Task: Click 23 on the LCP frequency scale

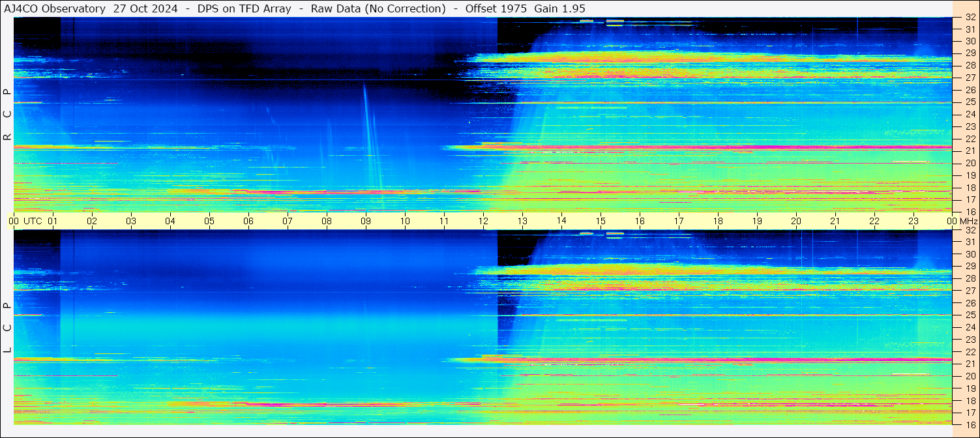Action: click(x=970, y=340)
